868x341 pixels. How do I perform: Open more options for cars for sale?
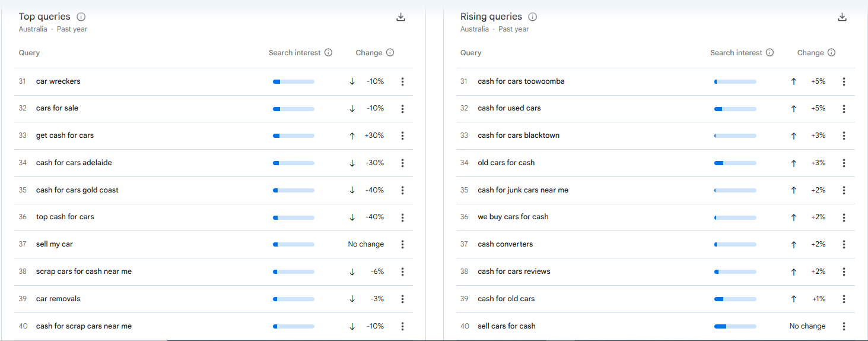click(402, 109)
